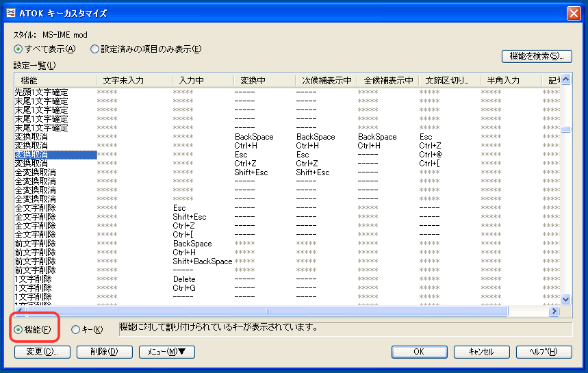Click the 機能を検索(S)... button
The width and height of the screenshot is (588, 373).
pos(537,56)
